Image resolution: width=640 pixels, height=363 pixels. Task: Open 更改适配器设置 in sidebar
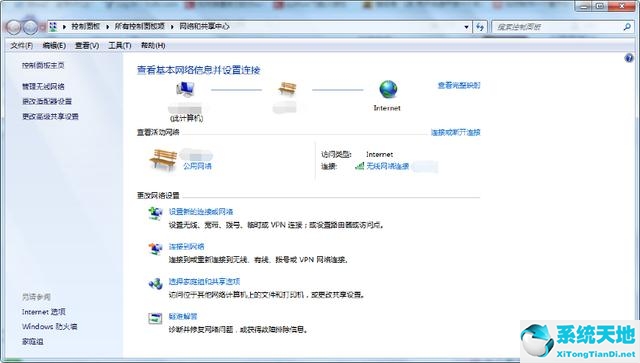47,101
